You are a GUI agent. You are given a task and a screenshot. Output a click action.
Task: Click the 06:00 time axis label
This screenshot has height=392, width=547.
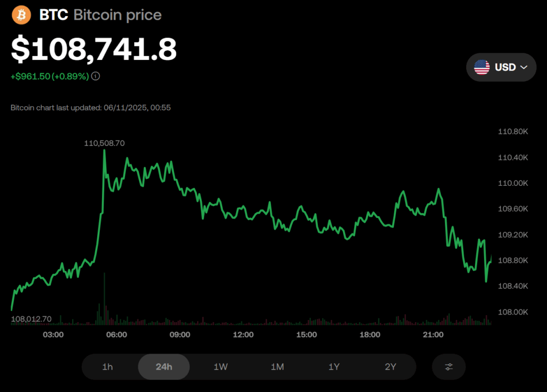[x=116, y=335]
